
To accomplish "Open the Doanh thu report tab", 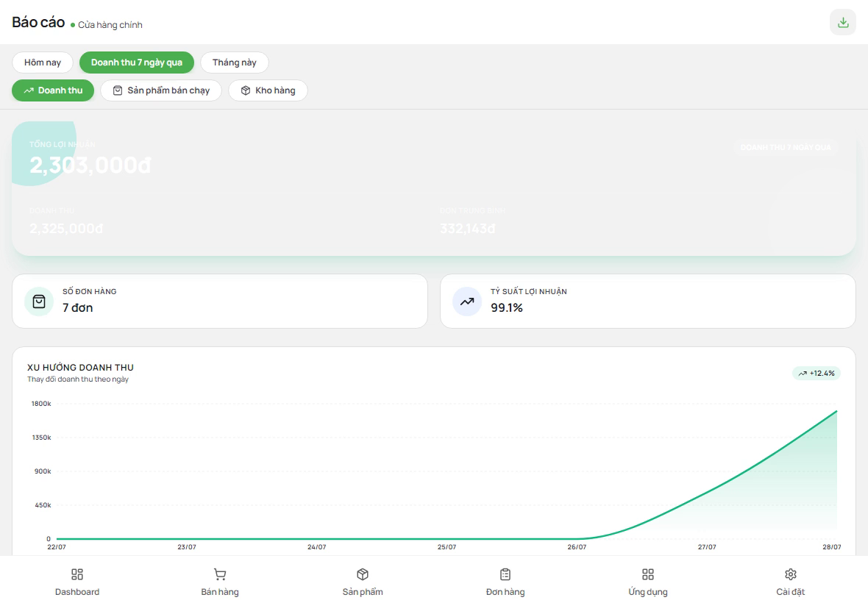I will pyautogui.click(x=53, y=90).
